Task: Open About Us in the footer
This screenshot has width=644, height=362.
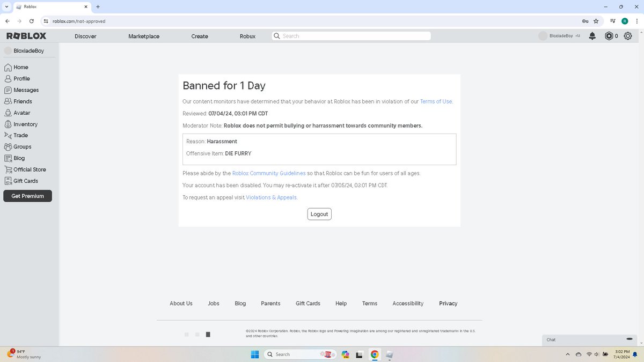Action: pos(181,304)
